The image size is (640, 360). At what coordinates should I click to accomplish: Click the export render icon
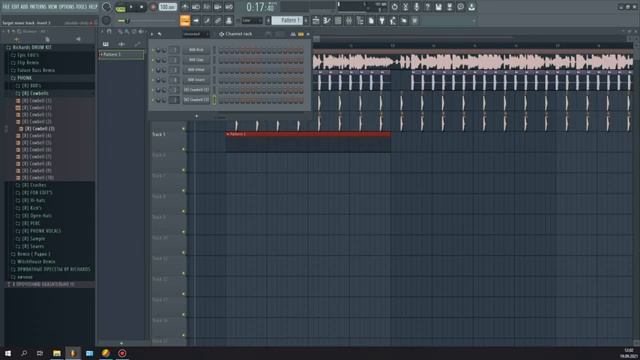(449, 7)
